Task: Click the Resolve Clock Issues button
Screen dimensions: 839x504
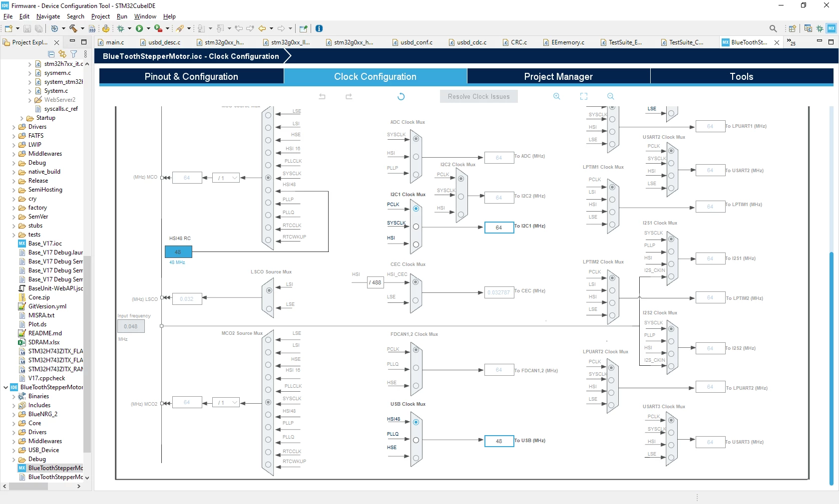Action: [478, 96]
